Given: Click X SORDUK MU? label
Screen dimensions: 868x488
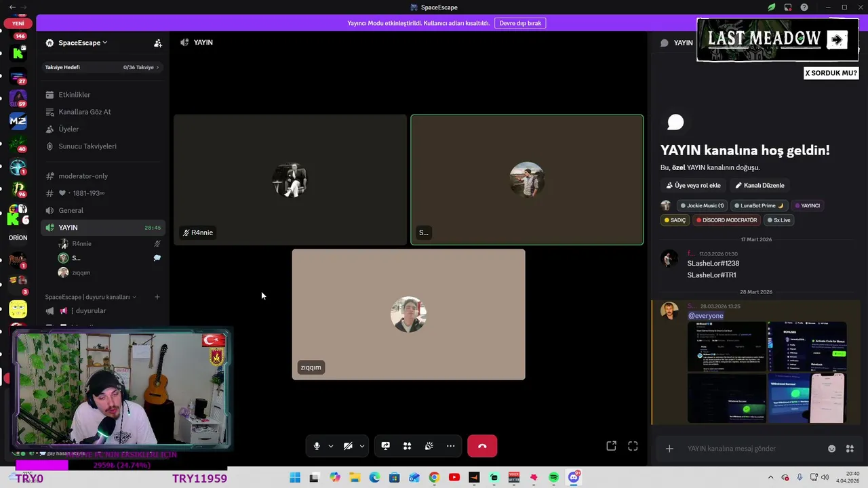Looking at the screenshot, I should (x=831, y=73).
